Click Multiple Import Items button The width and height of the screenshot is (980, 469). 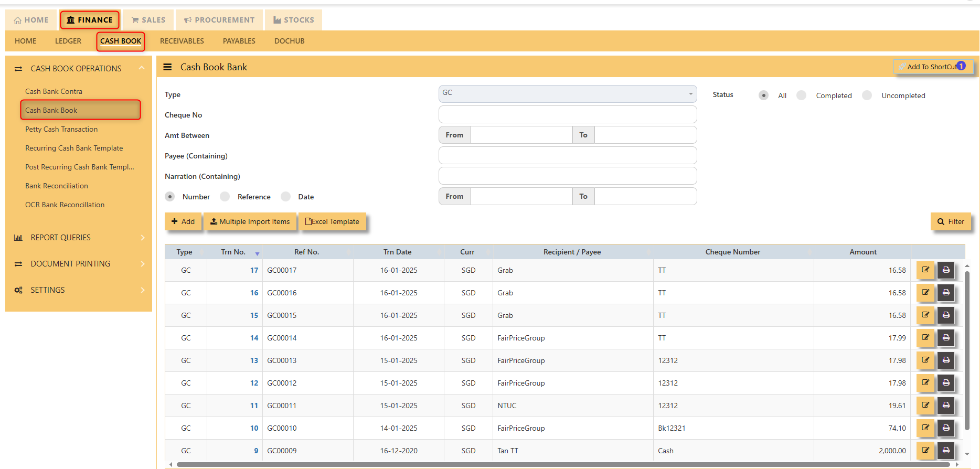point(250,221)
